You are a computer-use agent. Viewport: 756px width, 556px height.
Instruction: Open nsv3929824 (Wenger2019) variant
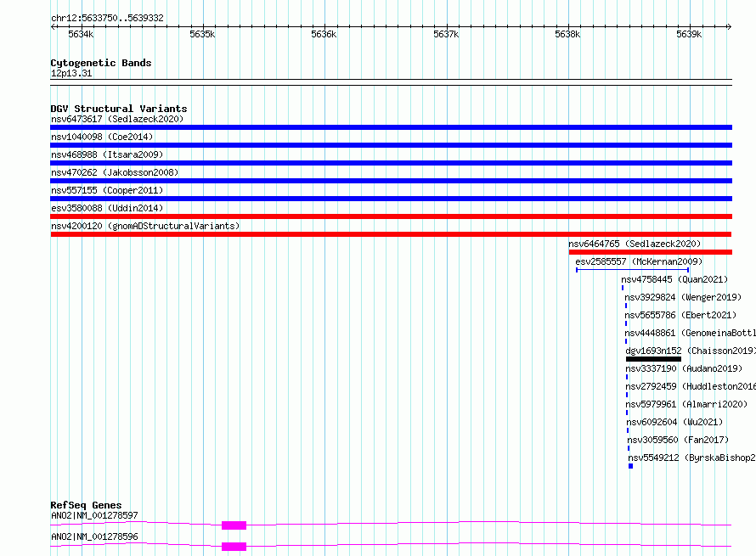click(683, 297)
